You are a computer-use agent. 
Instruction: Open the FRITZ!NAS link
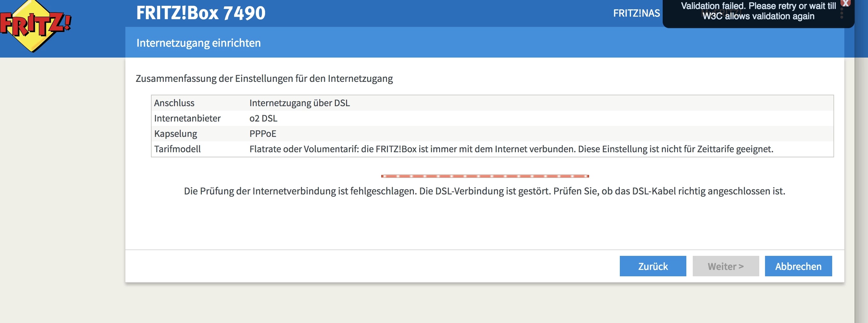[x=636, y=13]
